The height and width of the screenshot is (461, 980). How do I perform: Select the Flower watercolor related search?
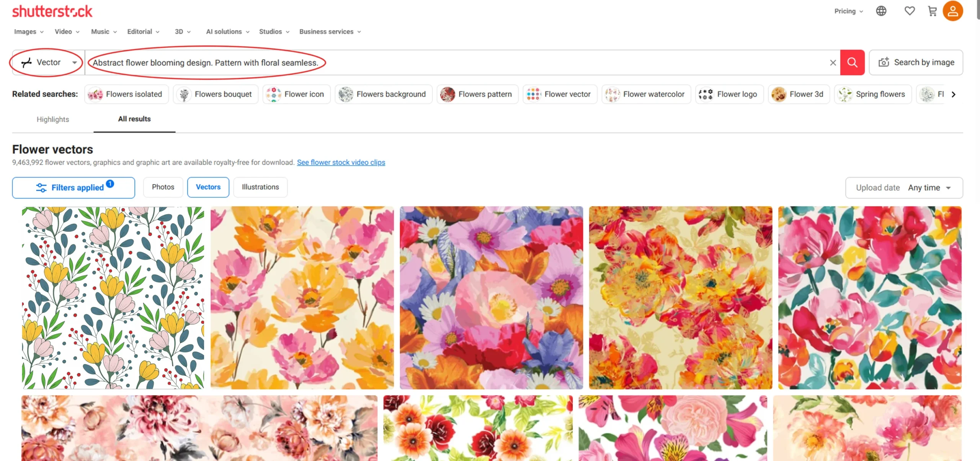pos(646,94)
